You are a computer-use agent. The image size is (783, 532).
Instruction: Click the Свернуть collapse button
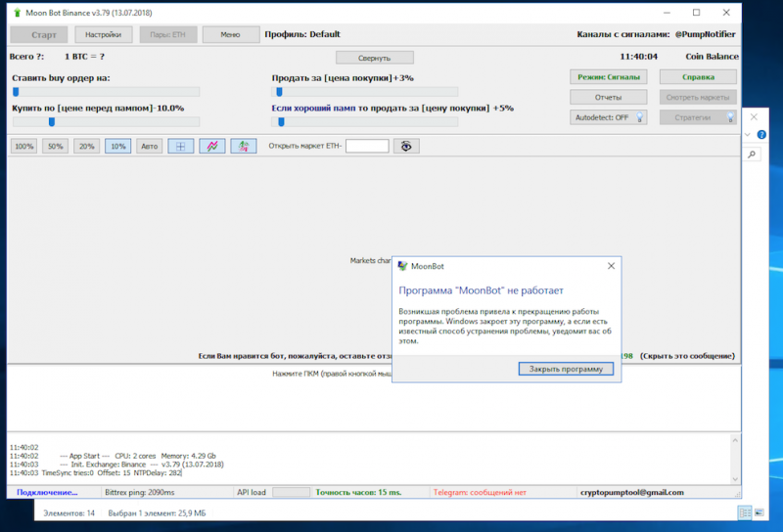[375, 58]
